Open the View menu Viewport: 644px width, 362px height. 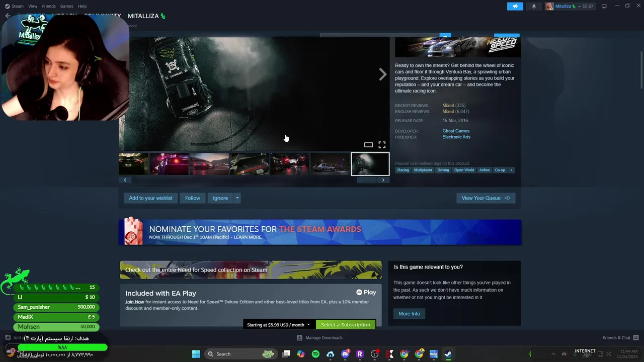click(x=33, y=6)
